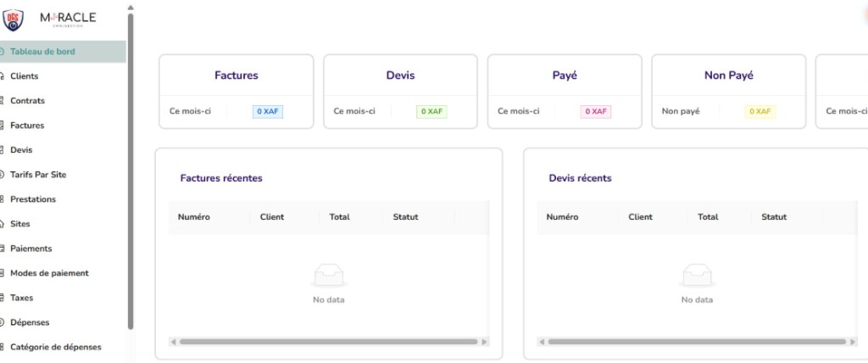868x363 pixels.
Task: Select the Taxes menu entry
Action: coord(21,298)
